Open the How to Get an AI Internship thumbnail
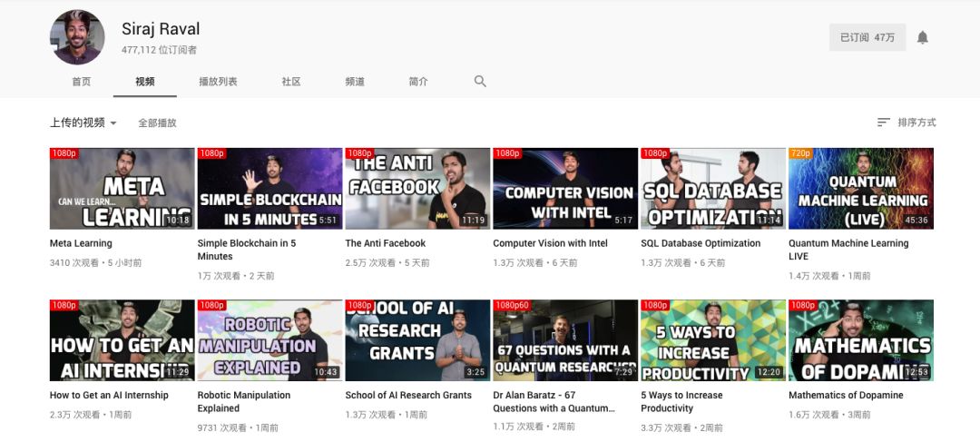 122,340
